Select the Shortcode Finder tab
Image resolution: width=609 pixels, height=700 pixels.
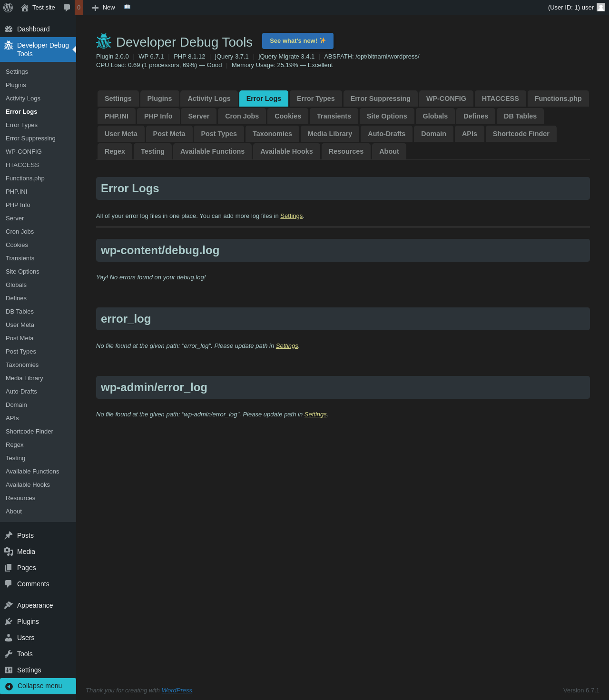pyautogui.click(x=521, y=134)
